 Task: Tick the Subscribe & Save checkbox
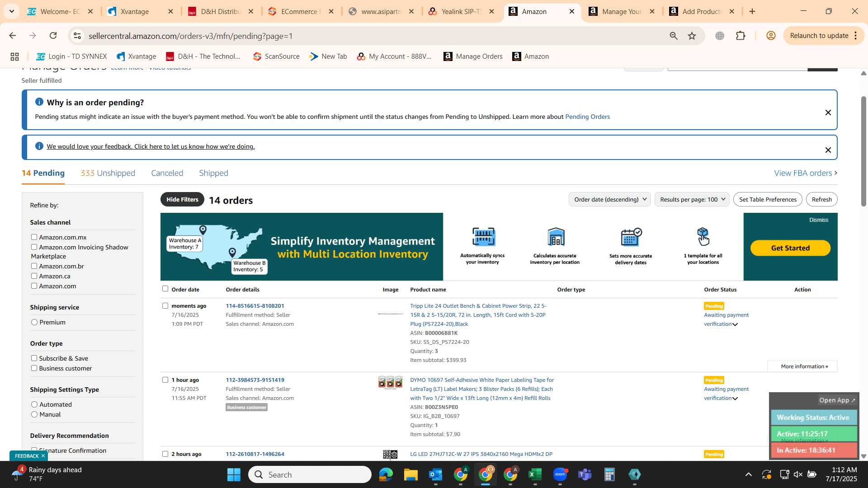pos(34,358)
